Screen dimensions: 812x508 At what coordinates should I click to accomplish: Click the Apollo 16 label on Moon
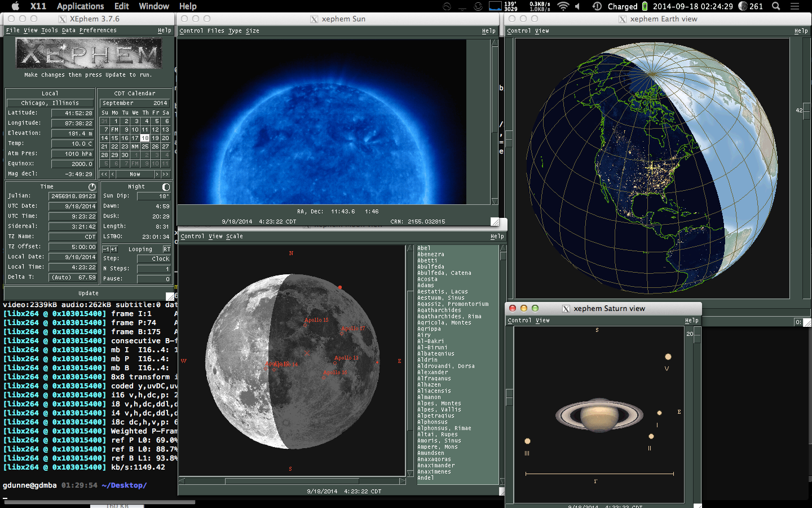tap(335, 373)
